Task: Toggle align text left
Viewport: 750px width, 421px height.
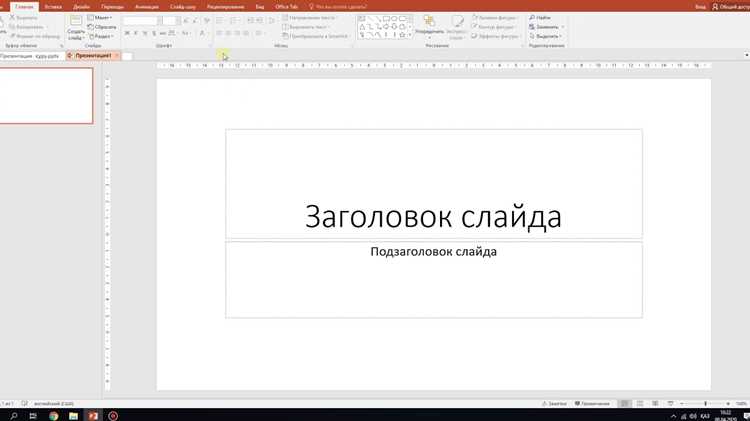Action: coord(219,33)
